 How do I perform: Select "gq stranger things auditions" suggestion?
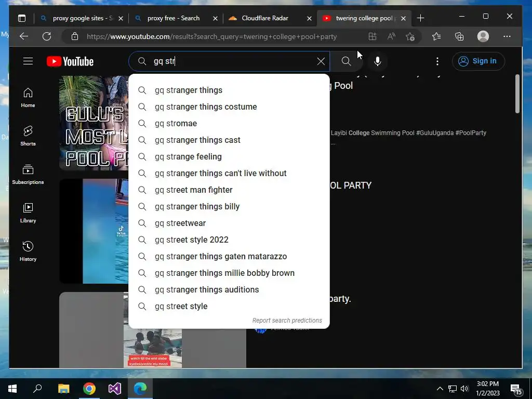pyautogui.click(x=229, y=290)
